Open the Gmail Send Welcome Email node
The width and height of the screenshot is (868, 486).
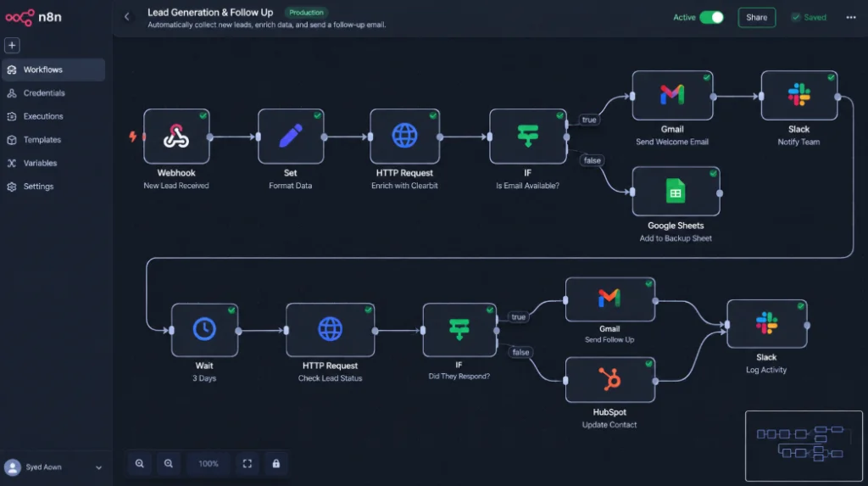pyautogui.click(x=672, y=95)
